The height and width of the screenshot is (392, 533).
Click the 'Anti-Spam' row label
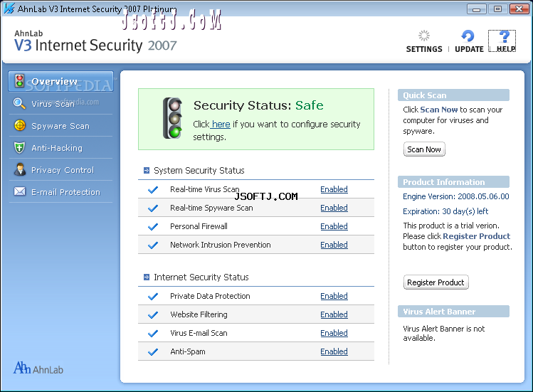tap(188, 351)
